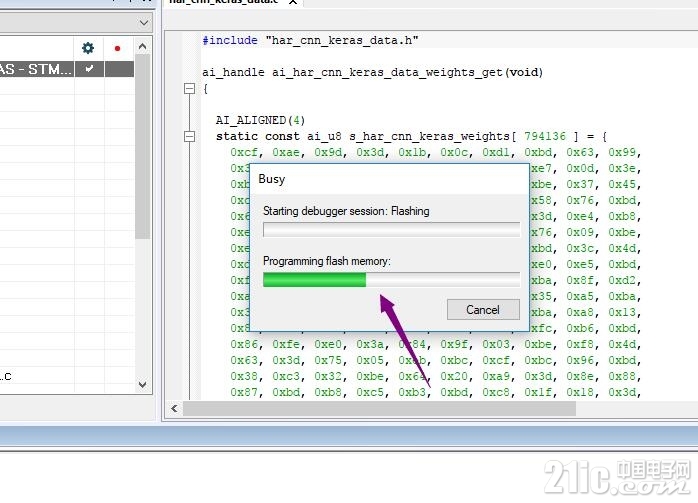This screenshot has width=698, height=503.
Task: Click the AI_ALIGNED(4) macro text
Action: (260, 120)
